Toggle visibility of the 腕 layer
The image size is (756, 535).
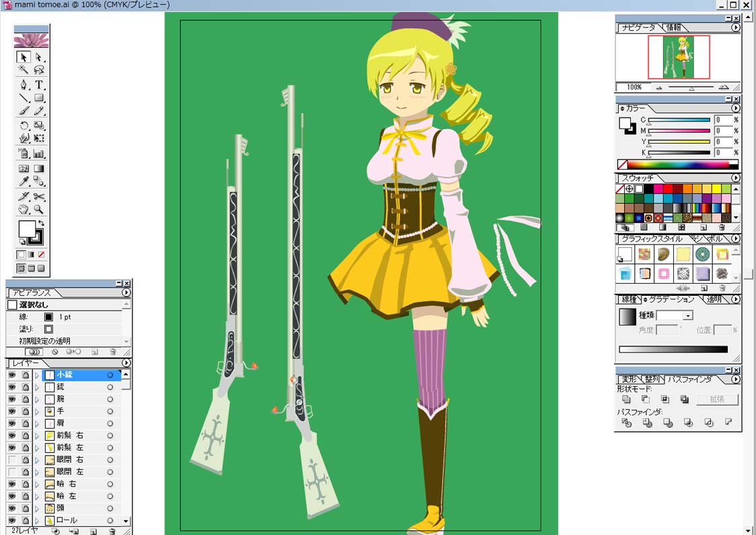pyautogui.click(x=12, y=399)
